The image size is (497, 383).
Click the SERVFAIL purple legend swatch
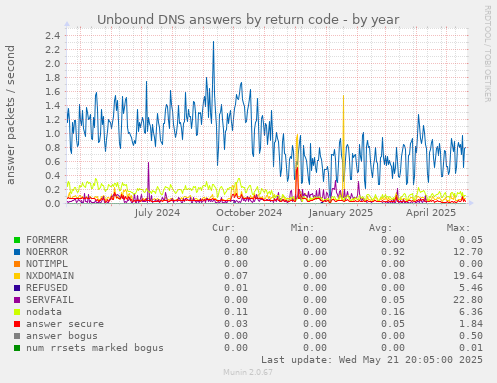17,300
